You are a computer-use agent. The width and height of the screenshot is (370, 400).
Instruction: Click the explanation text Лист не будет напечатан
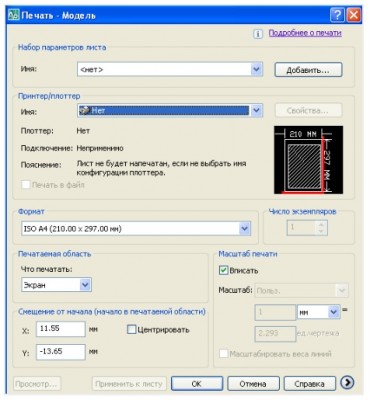[161, 168]
